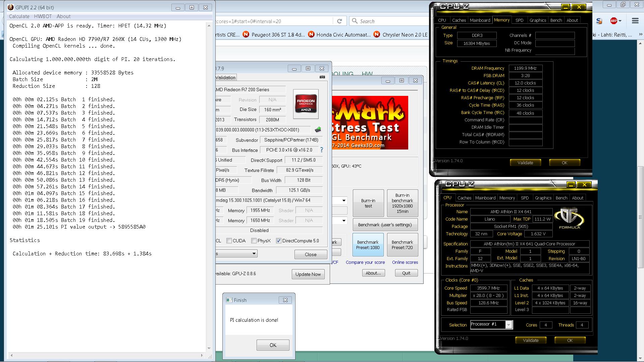644x362 pixels.
Task: Click Validate in upper CPU-Z Memory window
Action: [x=525, y=163]
